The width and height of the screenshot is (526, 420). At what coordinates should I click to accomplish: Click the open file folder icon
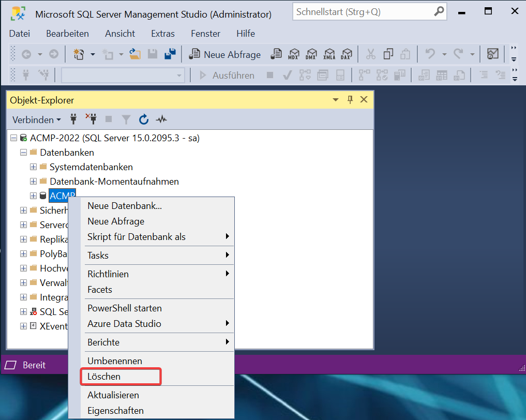click(x=135, y=54)
